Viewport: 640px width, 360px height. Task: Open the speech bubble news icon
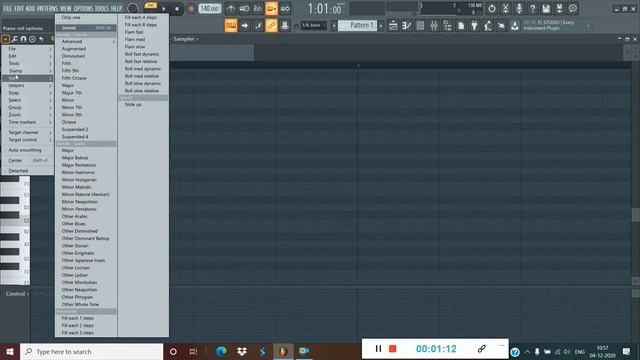[573, 8]
